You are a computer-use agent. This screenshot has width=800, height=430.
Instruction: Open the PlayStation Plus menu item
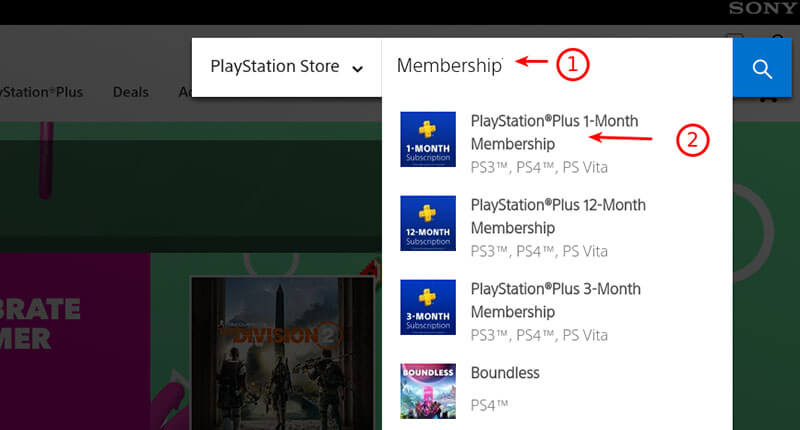41,92
